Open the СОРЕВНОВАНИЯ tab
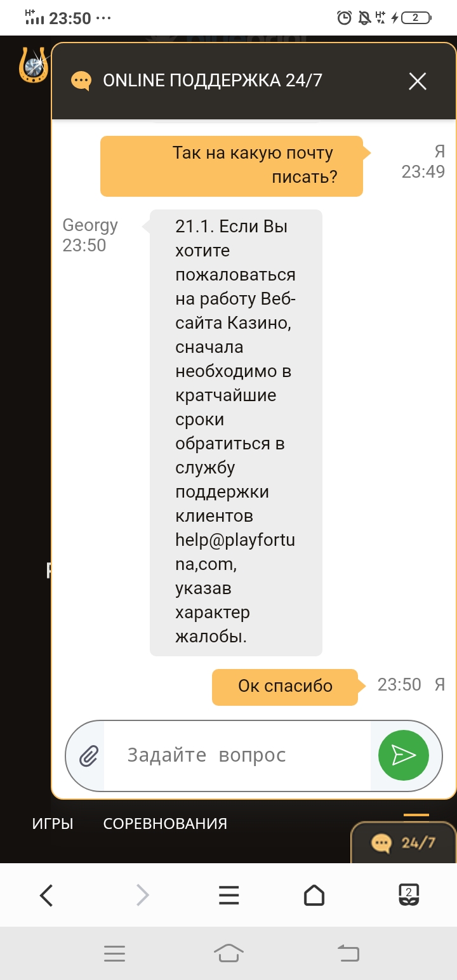 [x=165, y=824]
